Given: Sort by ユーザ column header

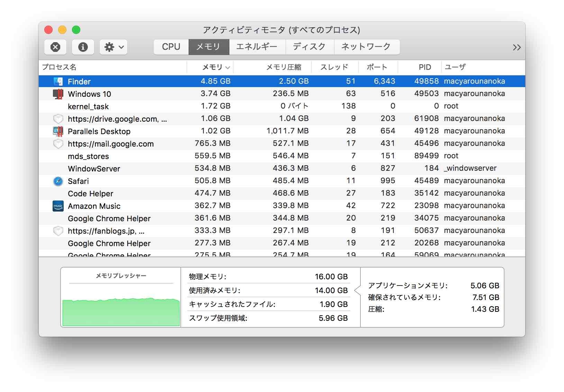Looking at the screenshot, I should point(483,67).
